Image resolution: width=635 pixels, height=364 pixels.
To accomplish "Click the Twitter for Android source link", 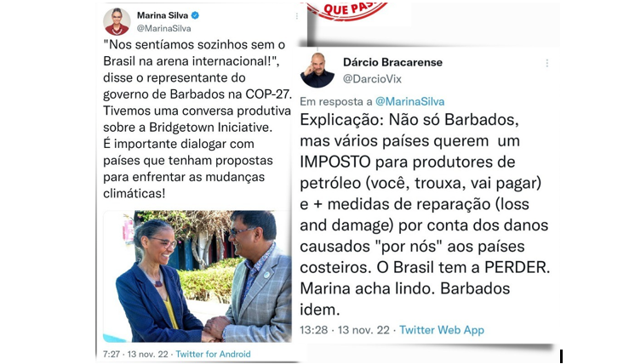I will coord(213,355).
